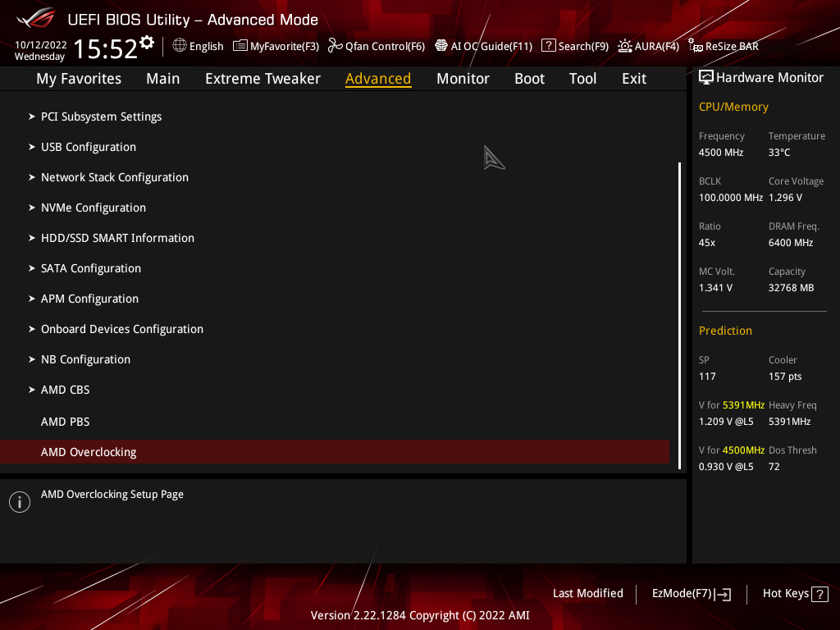The image size is (840, 630).
Task: Open AI OC Guide(F11) label
Action: coord(491,46)
